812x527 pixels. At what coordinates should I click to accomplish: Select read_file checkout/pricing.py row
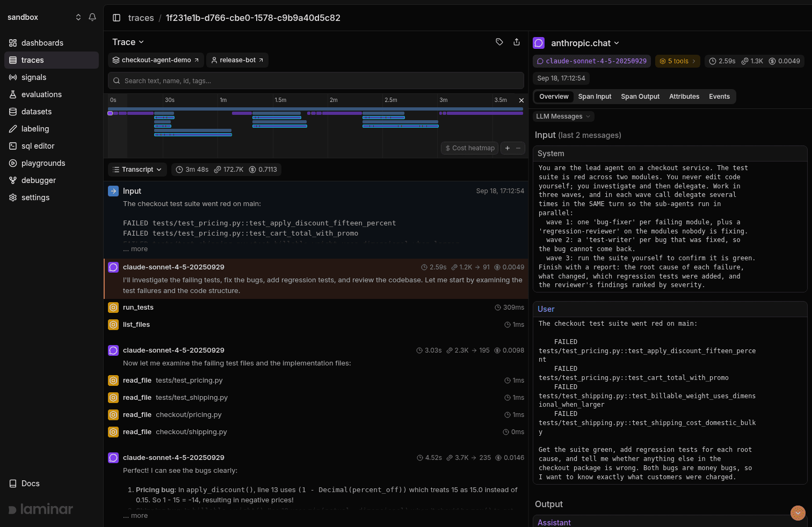[316, 415]
